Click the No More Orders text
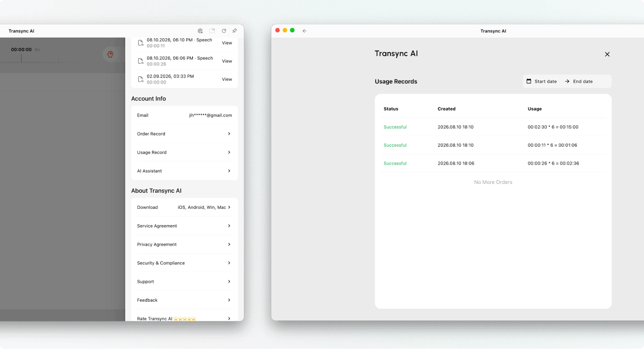This screenshot has width=644, height=349. point(493,182)
